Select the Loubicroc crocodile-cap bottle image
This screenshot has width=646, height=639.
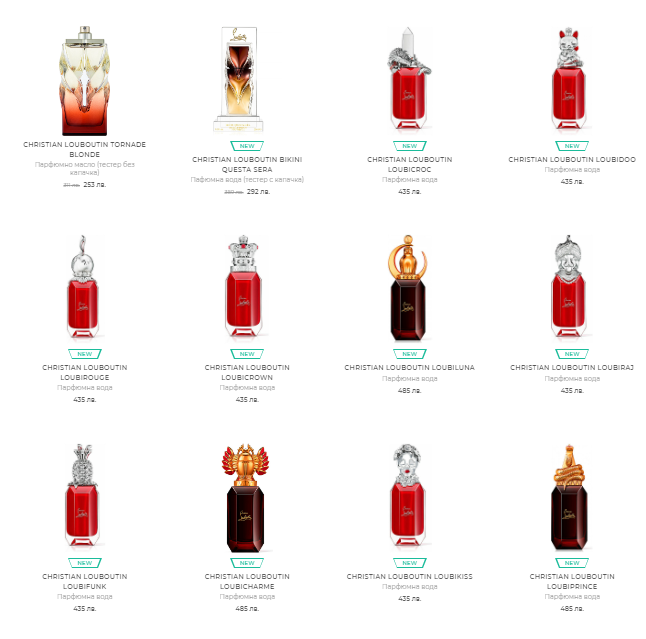point(408,79)
